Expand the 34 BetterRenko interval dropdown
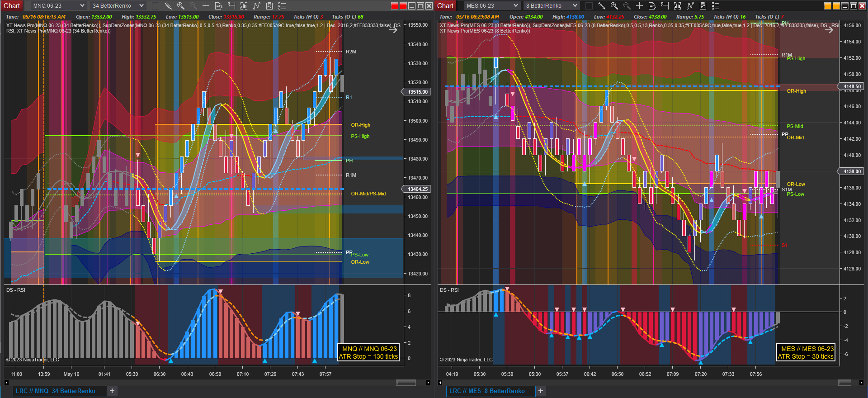The height and width of the screenshot is (398, 868). (118, 6)
